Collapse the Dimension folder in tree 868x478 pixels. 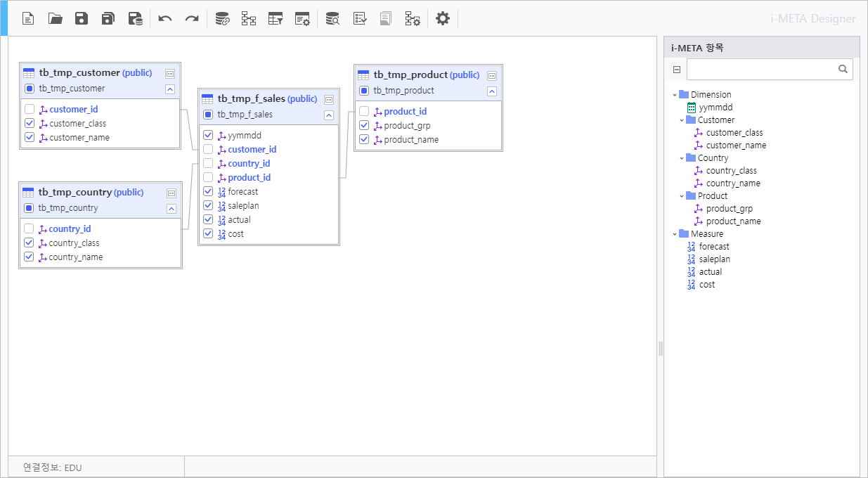pyautogui.click(x=675, y=95)
